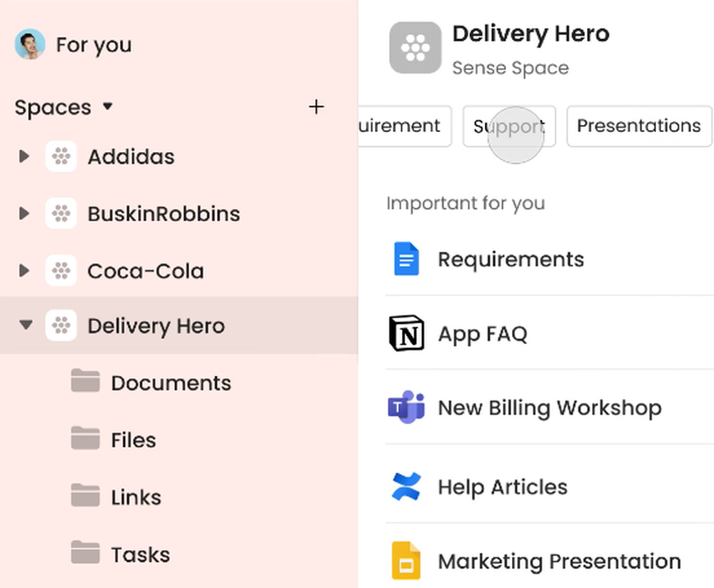Screen dimensions: 714x588
Task: Switch to the Support tab
Action: [x=509, y=126]
